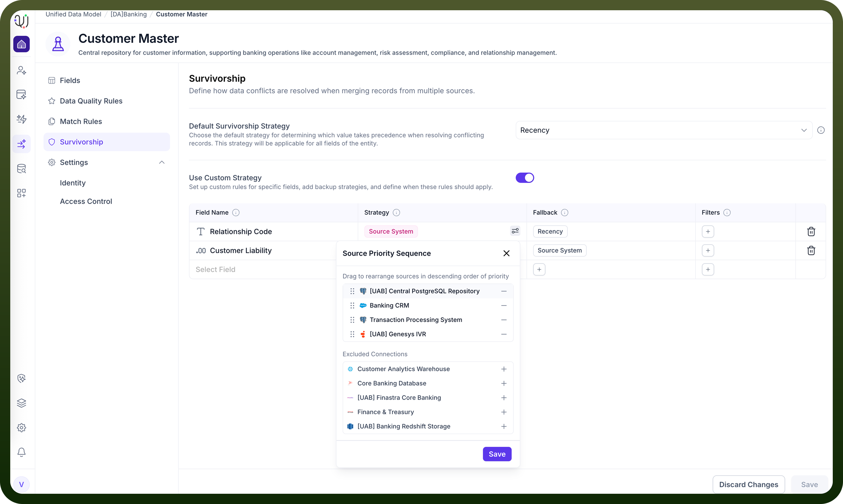Click Save in Source Priority popup

[497, 454]
